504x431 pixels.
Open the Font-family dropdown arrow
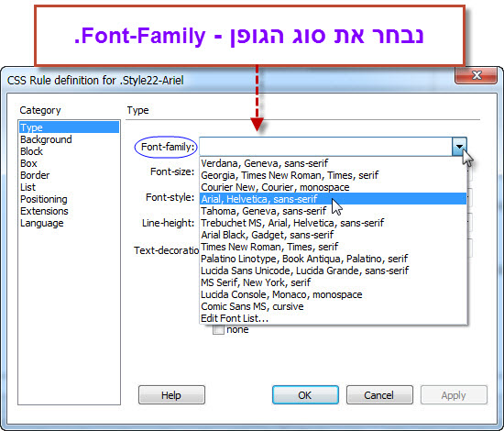coord(459,147)
